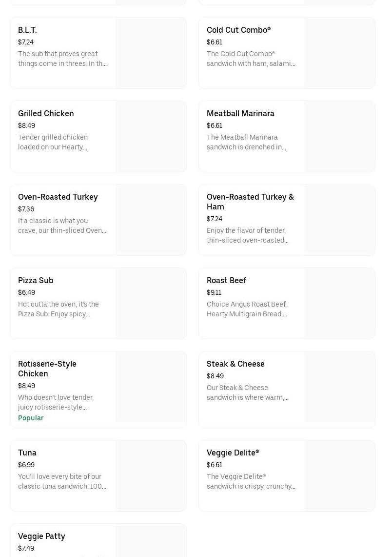Select the Cold Cut Combo title
The width and height of the screenshot is (392, 557).
pos(238,30)
